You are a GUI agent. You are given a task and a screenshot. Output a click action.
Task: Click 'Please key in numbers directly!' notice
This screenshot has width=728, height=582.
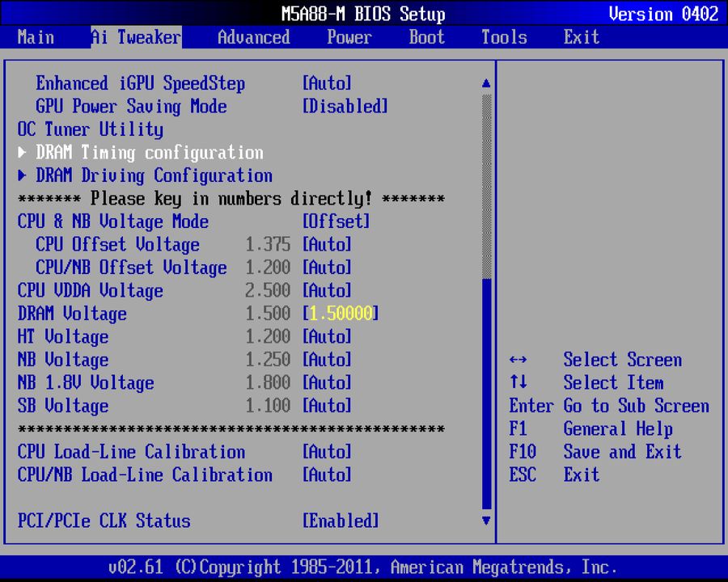click(231, 199)
